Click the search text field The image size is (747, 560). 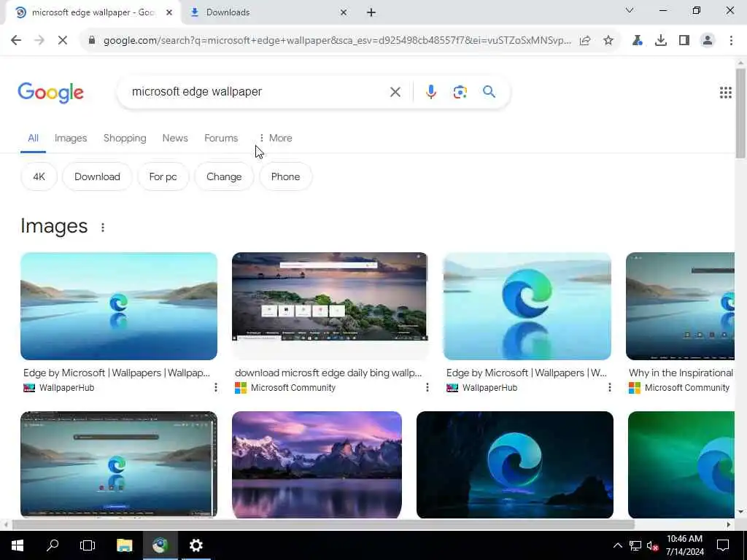click(258, 91)
